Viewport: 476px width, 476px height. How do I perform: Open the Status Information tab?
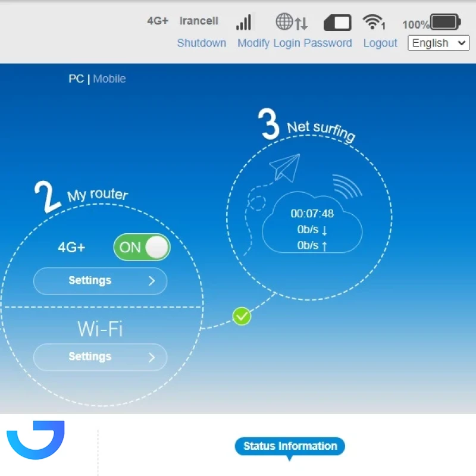[290, 446]
